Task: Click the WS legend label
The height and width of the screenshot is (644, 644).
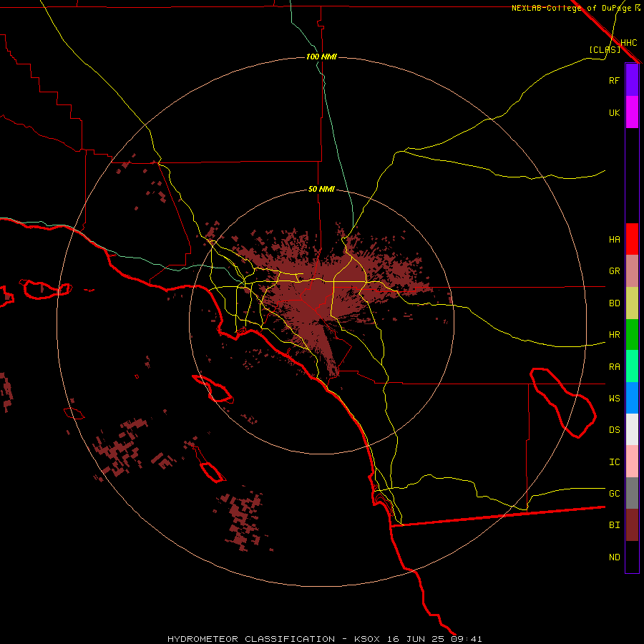Action: pos(614,399)
